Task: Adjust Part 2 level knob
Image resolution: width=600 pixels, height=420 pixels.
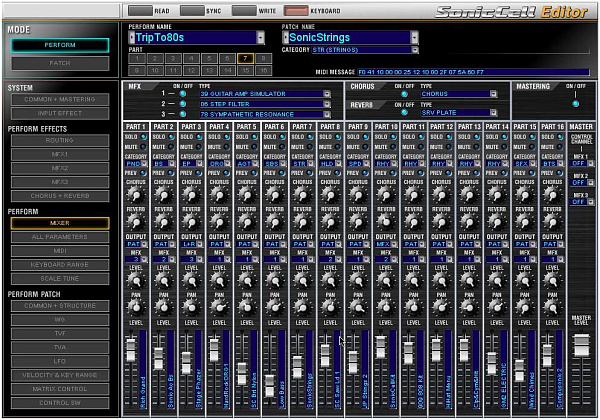Action: 163,281
